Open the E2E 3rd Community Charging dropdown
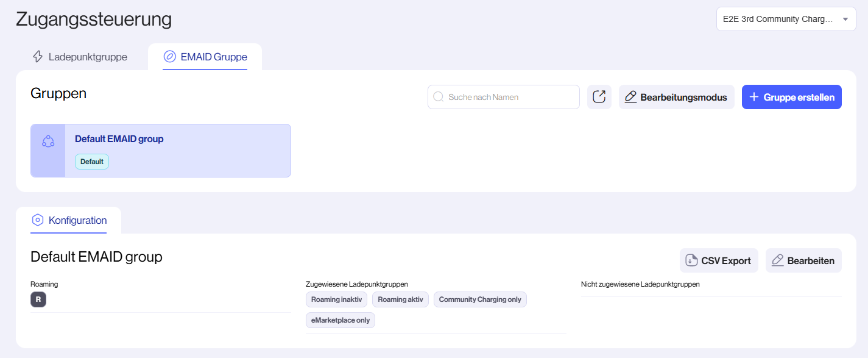Viewport: 868px width, 358px height. [x=786, y=18]
